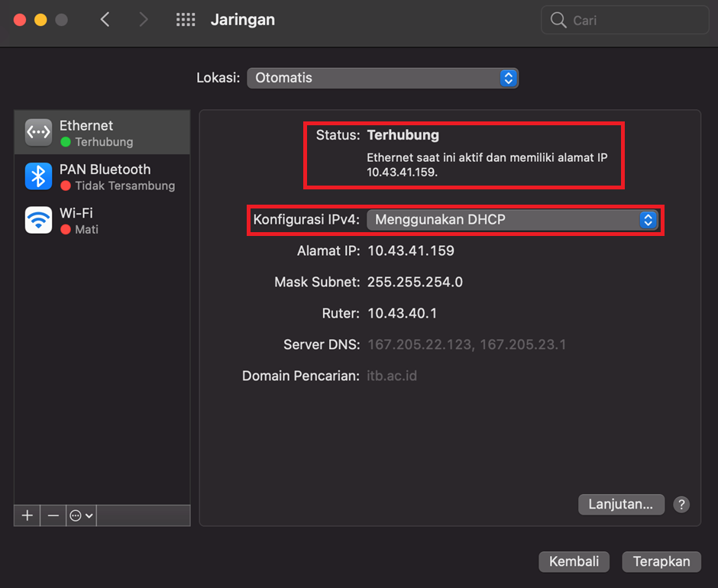Click the Terapkan button
This screenshot has width=718, height=588.
(x=661, y=561)
